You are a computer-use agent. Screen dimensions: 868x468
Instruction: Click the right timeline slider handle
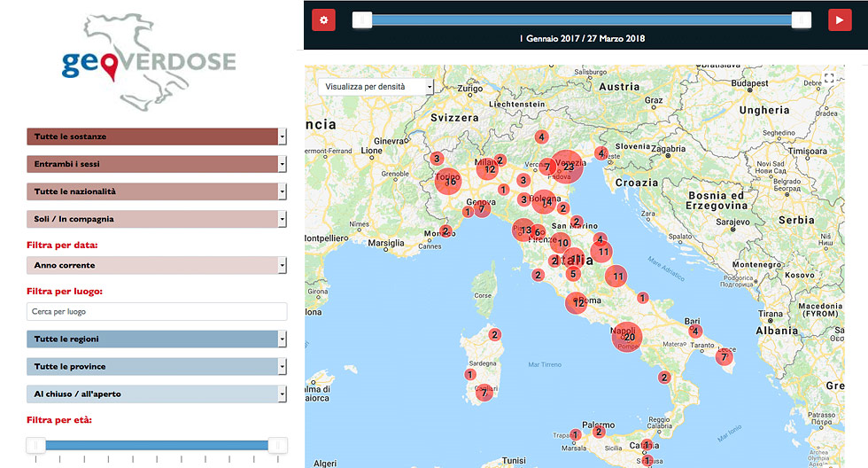point(801,19)
